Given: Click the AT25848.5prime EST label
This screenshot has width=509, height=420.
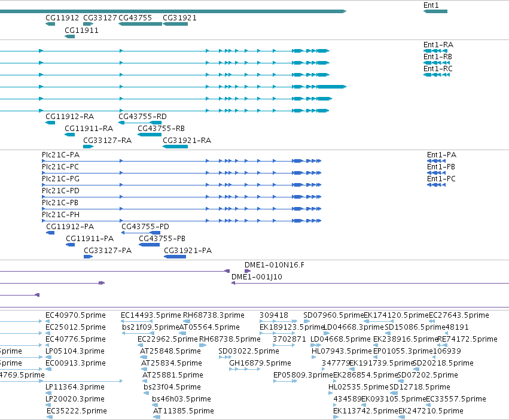Looking at the screenshot, I should pos(170,351).
